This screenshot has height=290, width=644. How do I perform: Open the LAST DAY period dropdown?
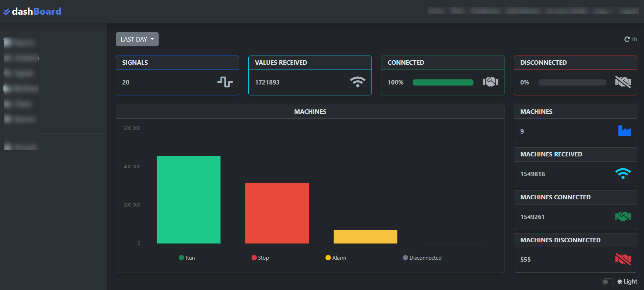137,39
